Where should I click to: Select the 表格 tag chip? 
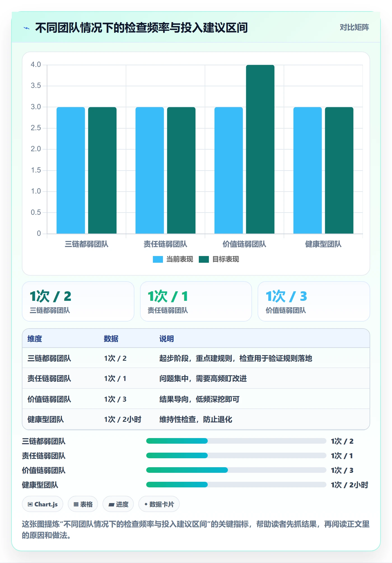[x=83, y=504]
